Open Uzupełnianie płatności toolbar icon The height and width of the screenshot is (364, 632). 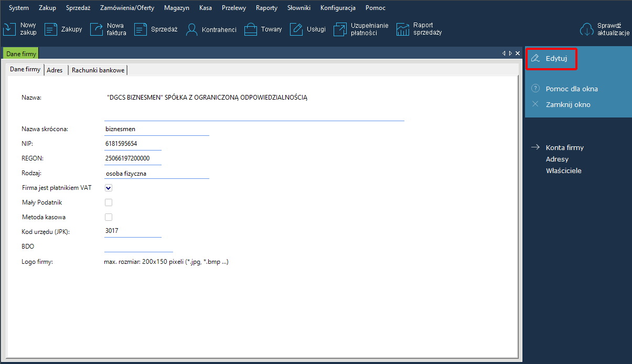click(340, 29)
